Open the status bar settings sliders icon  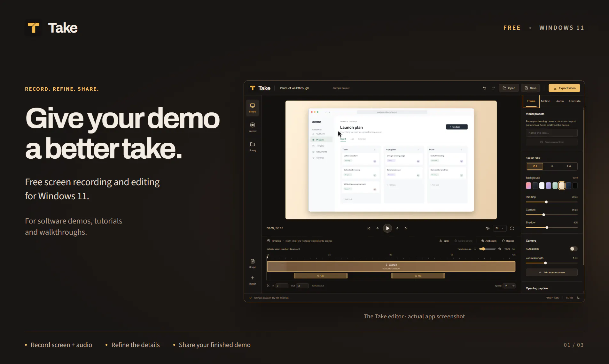click(578, 298)
